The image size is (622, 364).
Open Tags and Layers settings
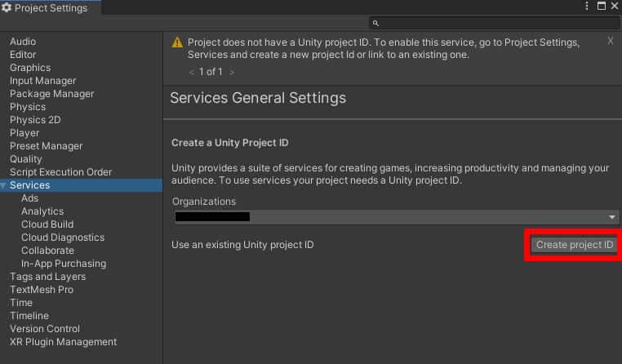point(47,277)
